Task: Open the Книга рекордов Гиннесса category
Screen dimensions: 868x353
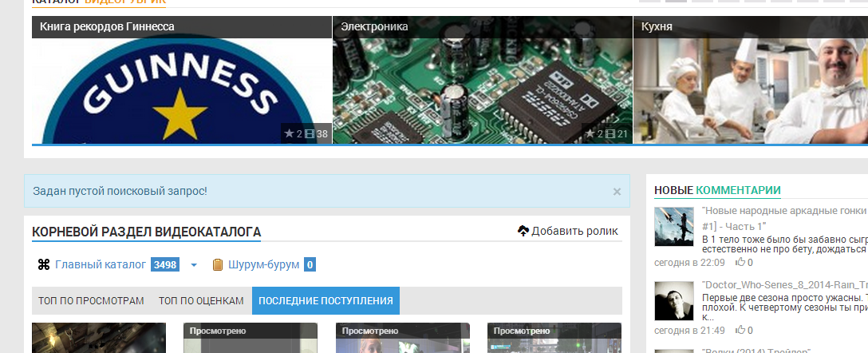Action: point(182,80)
